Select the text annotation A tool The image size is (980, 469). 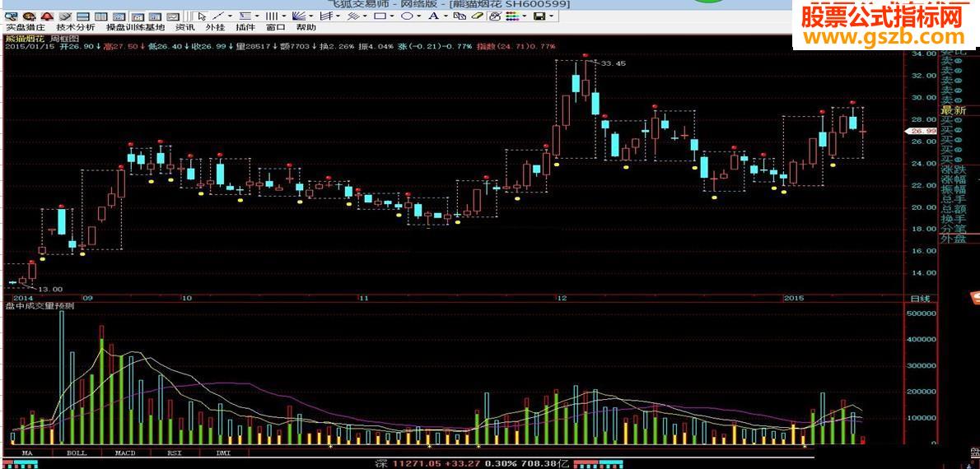coord(434,16)
